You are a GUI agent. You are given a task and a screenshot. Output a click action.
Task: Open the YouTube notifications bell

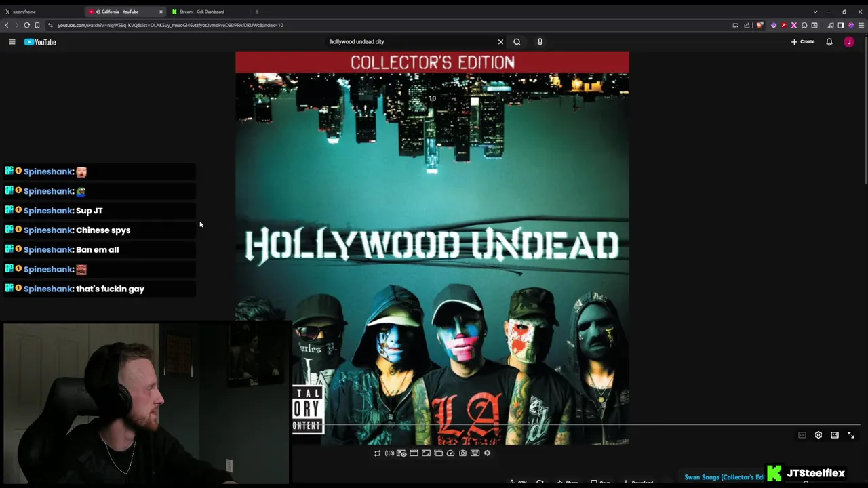tap(829, 42)
